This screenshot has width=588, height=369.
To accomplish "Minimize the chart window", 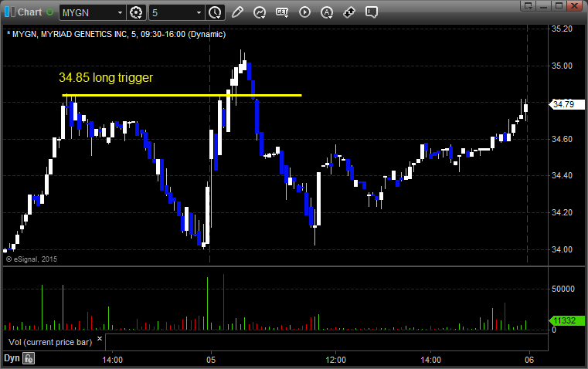I will click(543, 5).
